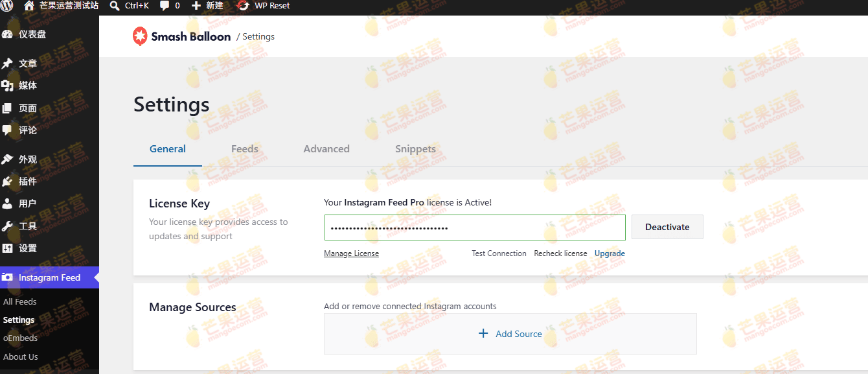Open 芒果运营测试站 site name menu

69,6
